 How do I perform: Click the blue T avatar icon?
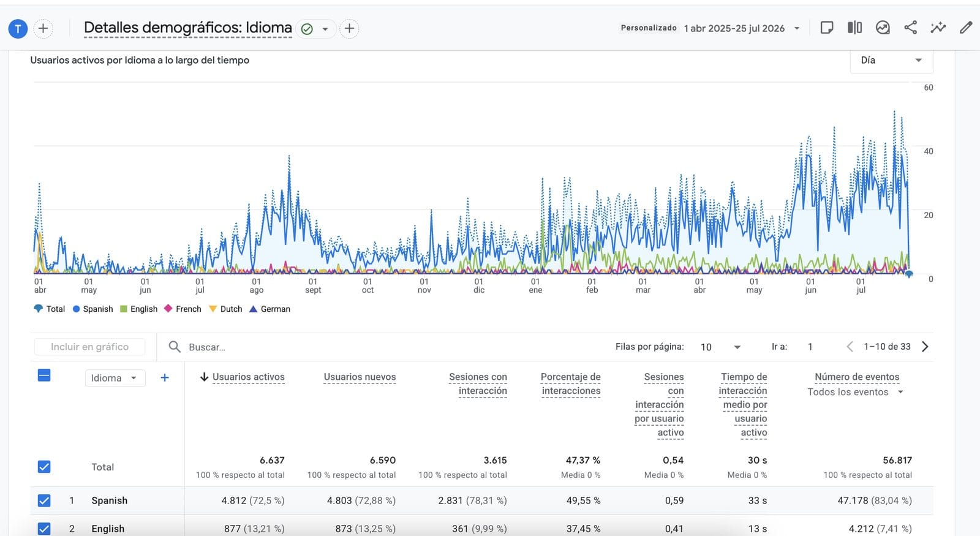pyautogui.click(x=18, y=28)
